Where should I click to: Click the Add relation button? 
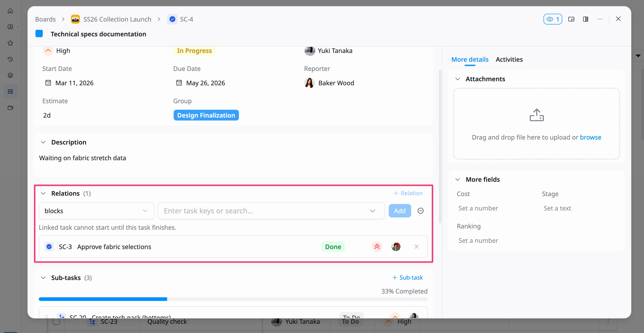(x=400, y=211)
